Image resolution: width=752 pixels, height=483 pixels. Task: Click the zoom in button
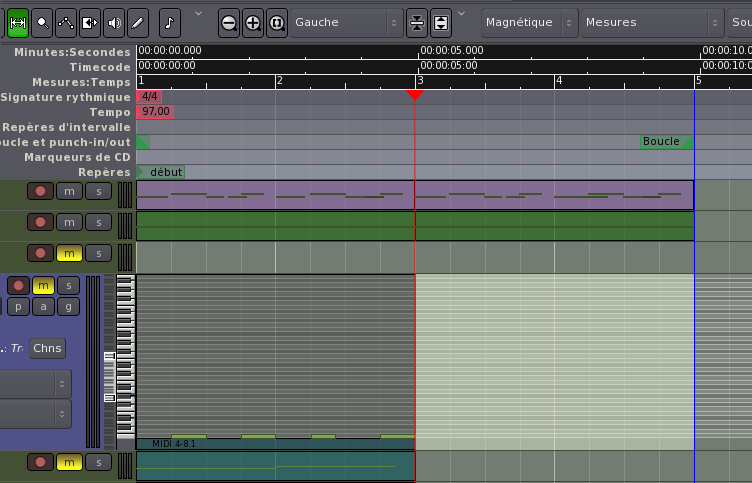(x=253, y=21)
